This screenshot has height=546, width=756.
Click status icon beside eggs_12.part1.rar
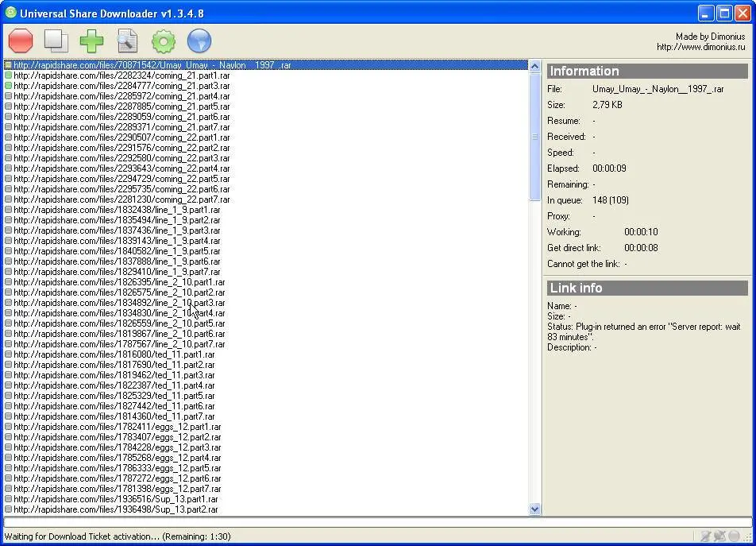coord(8,427)
